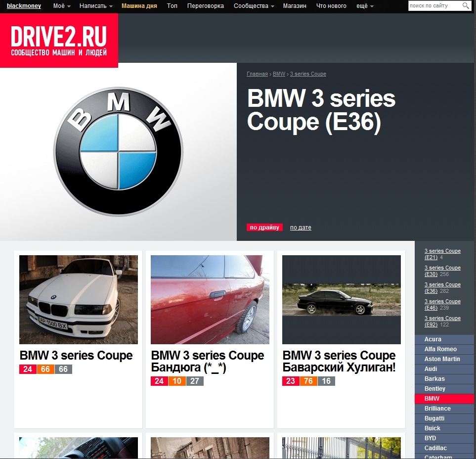
Task: Select Bugatti in brand list
Action: pos(444,418)
